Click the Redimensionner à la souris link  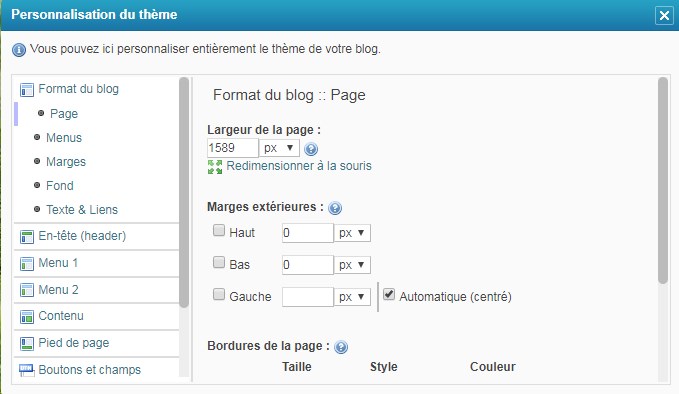(x=299, y=166)
